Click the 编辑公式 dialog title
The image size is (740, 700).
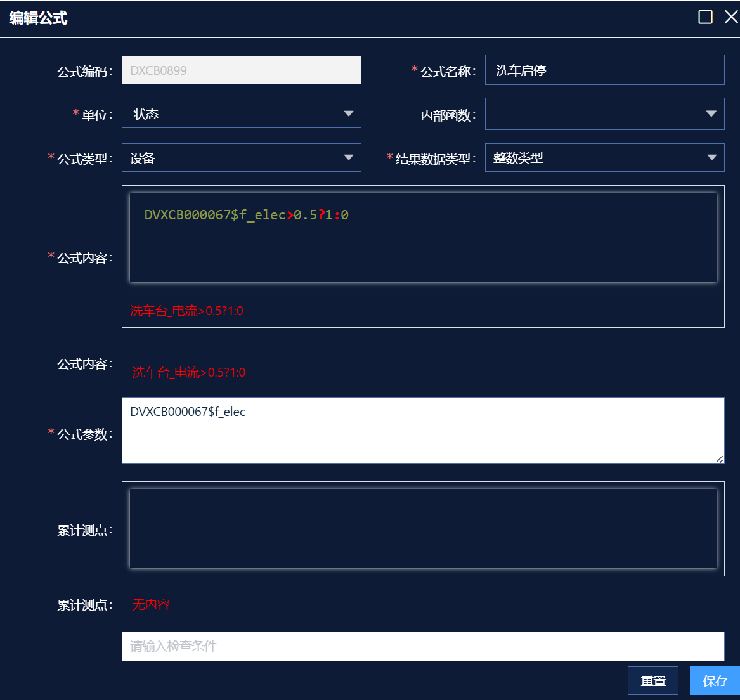pos(38,18)
